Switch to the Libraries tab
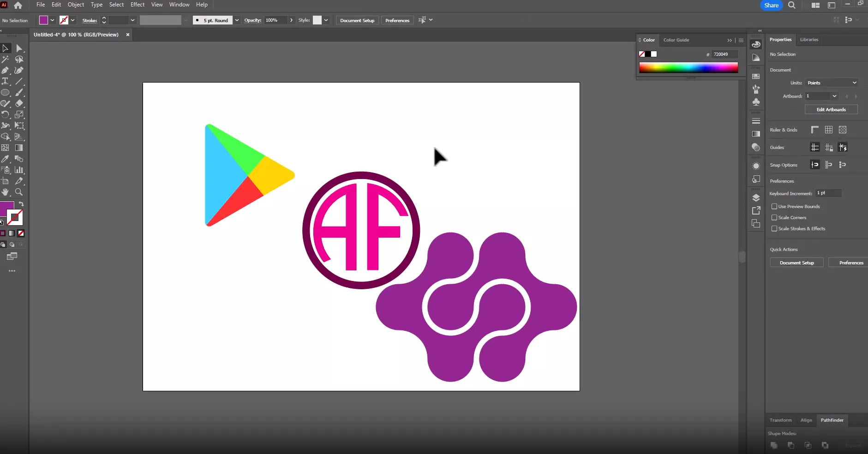Image resolution: width=868 pixels, height=454 pixels. pos(809,40)
